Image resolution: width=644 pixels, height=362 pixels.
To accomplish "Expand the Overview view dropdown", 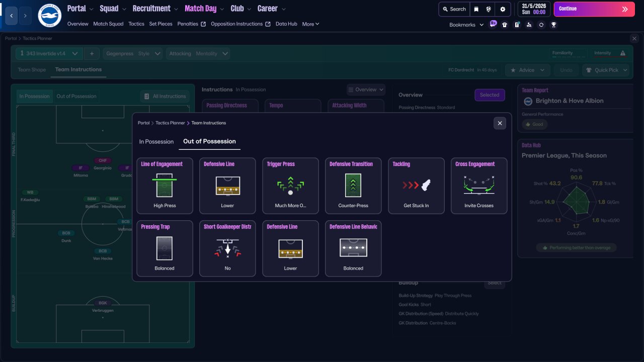I will [x=366, y=89].
